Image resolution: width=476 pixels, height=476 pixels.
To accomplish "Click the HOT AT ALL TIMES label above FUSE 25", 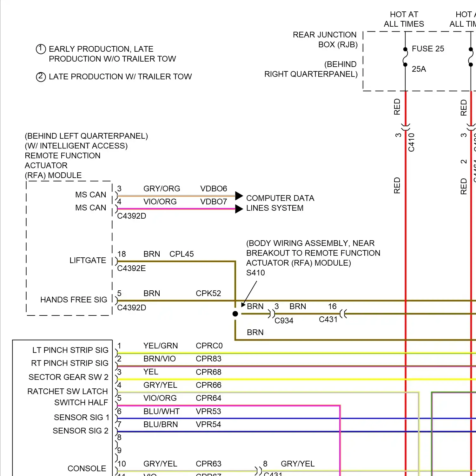I will click(404, 19).
